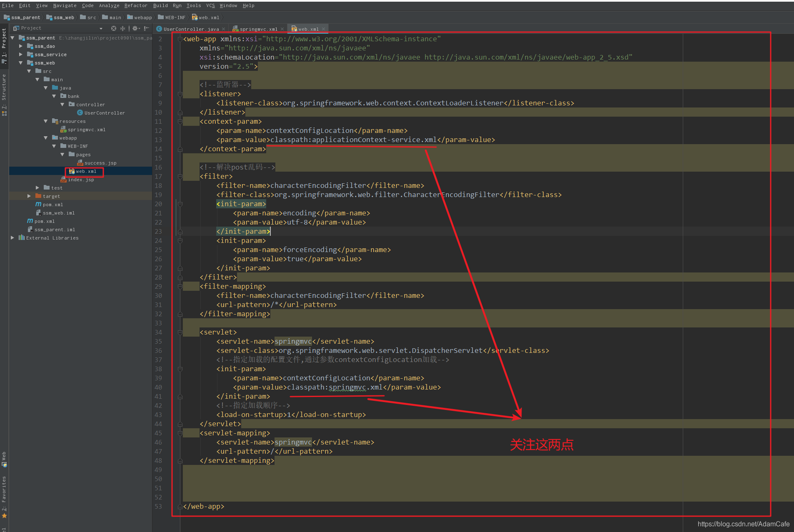Click the webapp folder icon in tree
Screen dimensions: 794x532
click(55, 137)
